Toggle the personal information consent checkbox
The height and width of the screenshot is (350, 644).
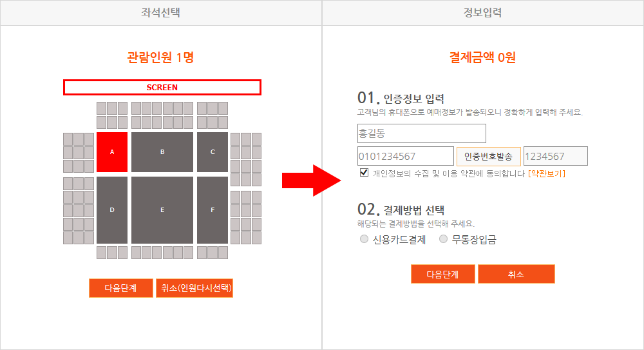[364, 172]
